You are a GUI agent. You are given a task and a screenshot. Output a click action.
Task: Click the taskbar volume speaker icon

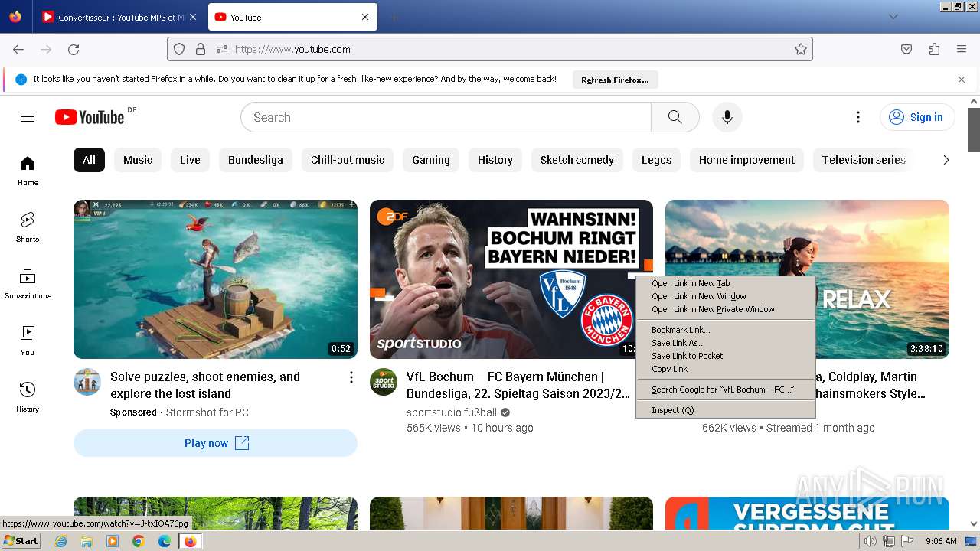871,541
